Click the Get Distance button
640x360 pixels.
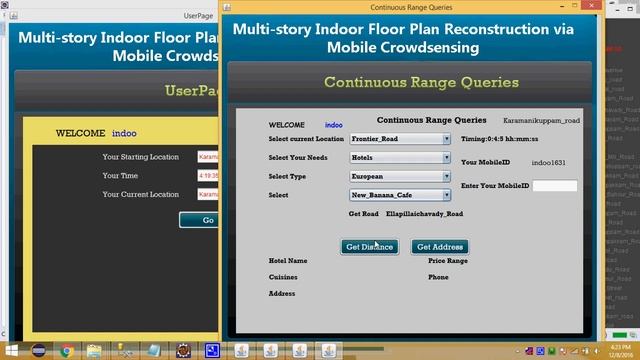[369, 247]
